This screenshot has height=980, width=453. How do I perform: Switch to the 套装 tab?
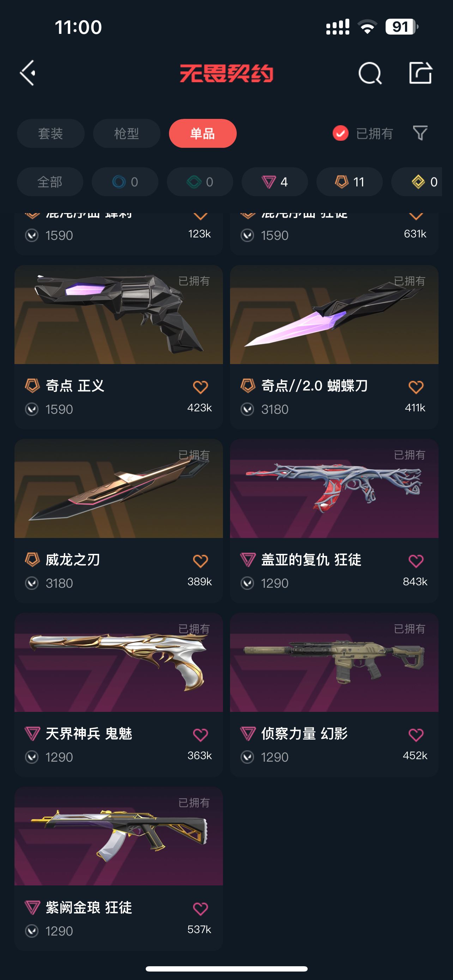(50, 134)
